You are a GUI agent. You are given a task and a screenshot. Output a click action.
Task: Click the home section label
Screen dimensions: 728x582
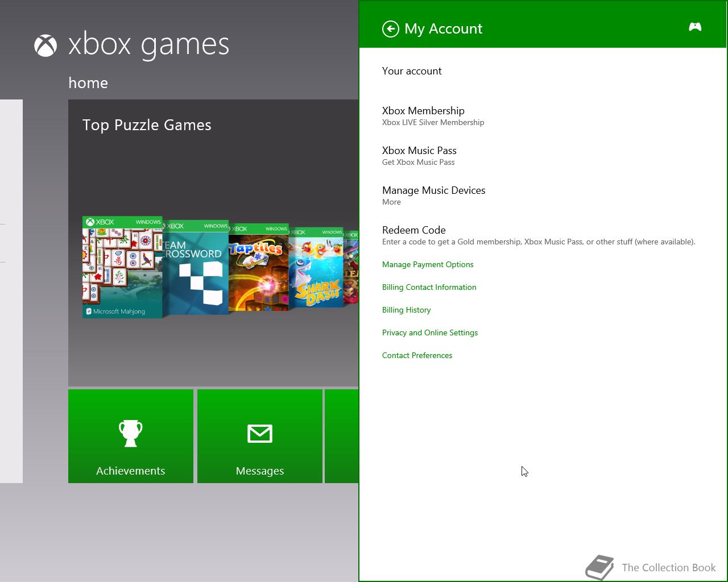coord(88,83)
